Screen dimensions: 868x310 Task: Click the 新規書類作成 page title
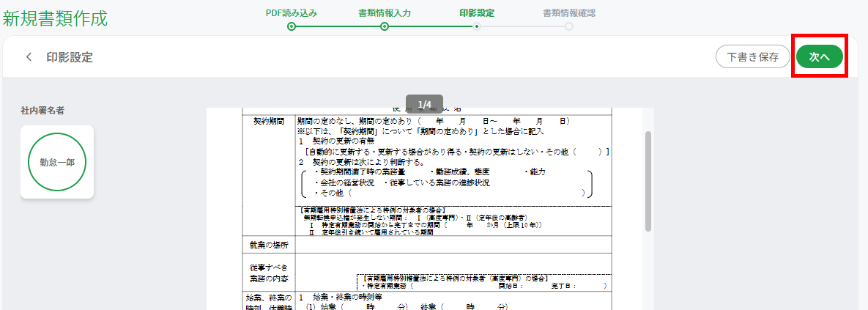[x=56, y=18]
